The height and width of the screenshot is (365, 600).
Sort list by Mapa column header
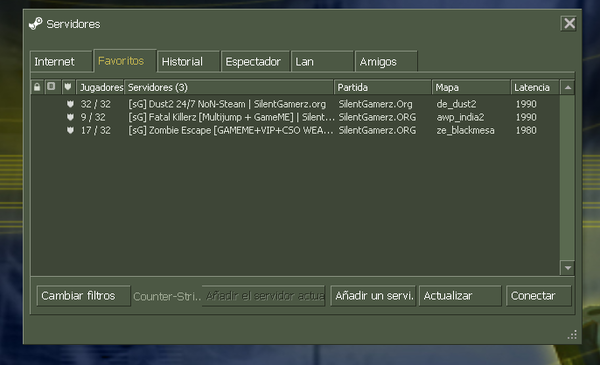pyautogui.click(x=471, y=87)
